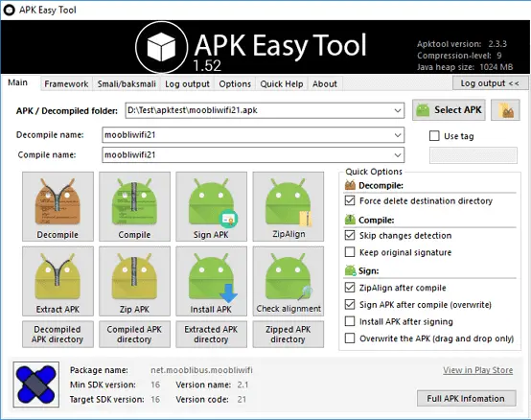Click the Zip APK icon button
This screenshot has height=420, width=531.
pos(134,281)
